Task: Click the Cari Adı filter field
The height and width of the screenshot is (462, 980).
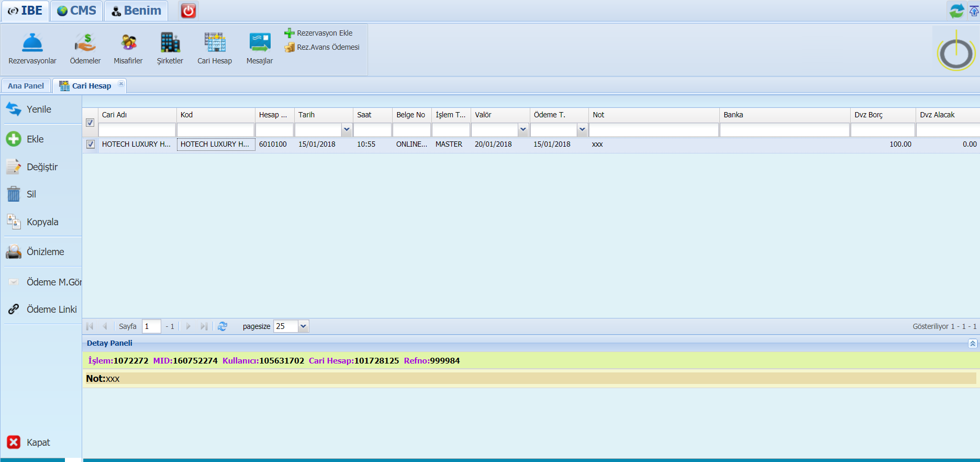Action: tap(137, 129)
